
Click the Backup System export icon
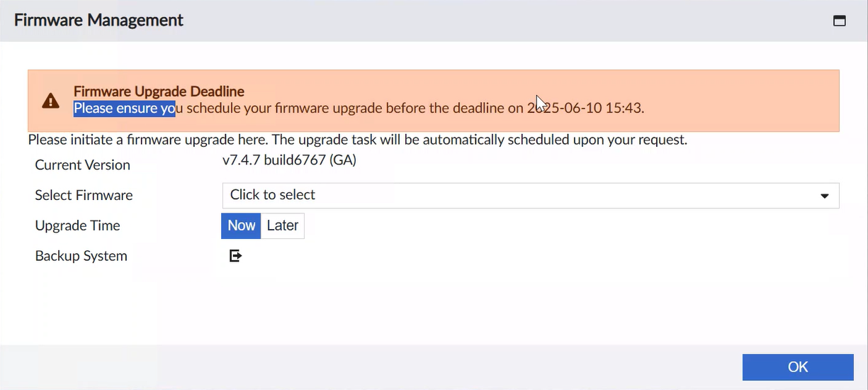[x=235, y=255]
